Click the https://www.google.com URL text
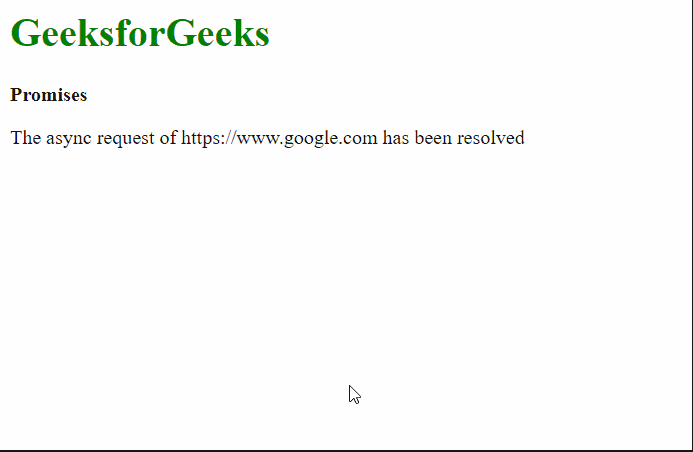Image resolution: width=693 pixels, height=452 pixels. point(279,138)
